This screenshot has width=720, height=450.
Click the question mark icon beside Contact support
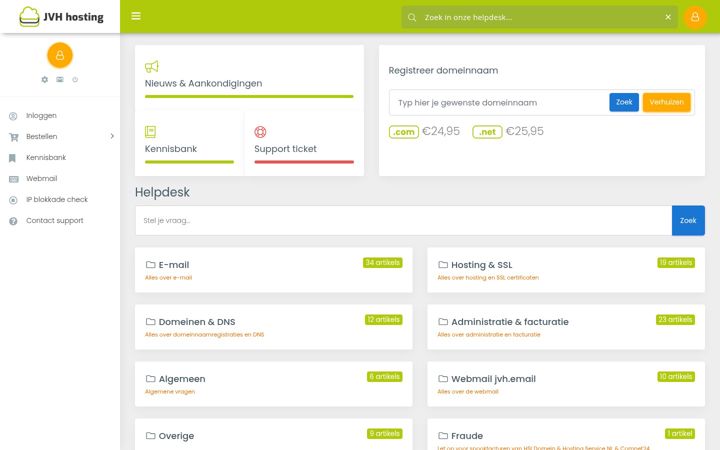13,221
